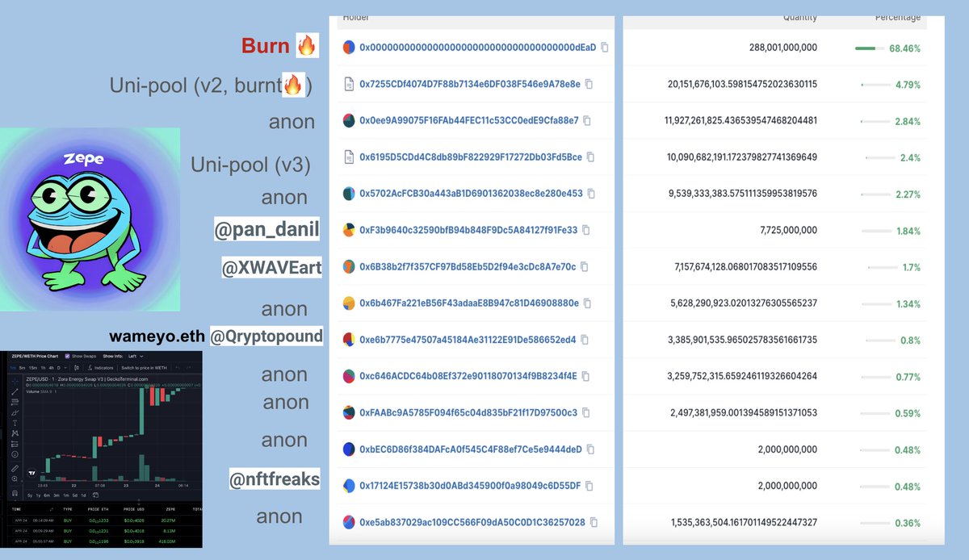Copy address 0x7255CDf4074D7F88b7134e6DF038F546e9A78e8e
The width and height of the screenshot is (969, 560).
(589, 84)
